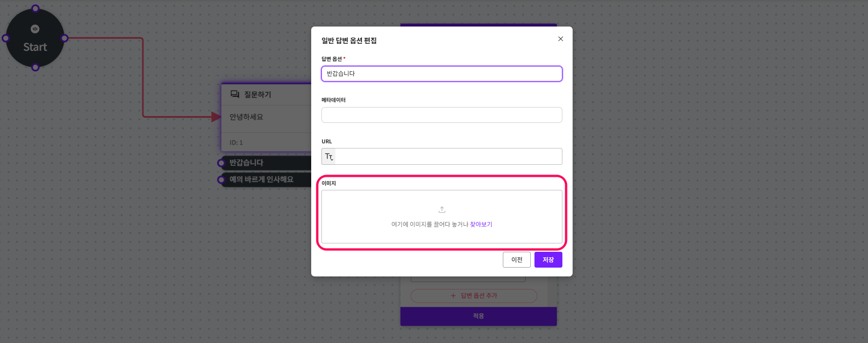Screen dimensions: 868x343
Task: Click the connector dot for 반갑습니다 option
Action: tap(221, 163)
